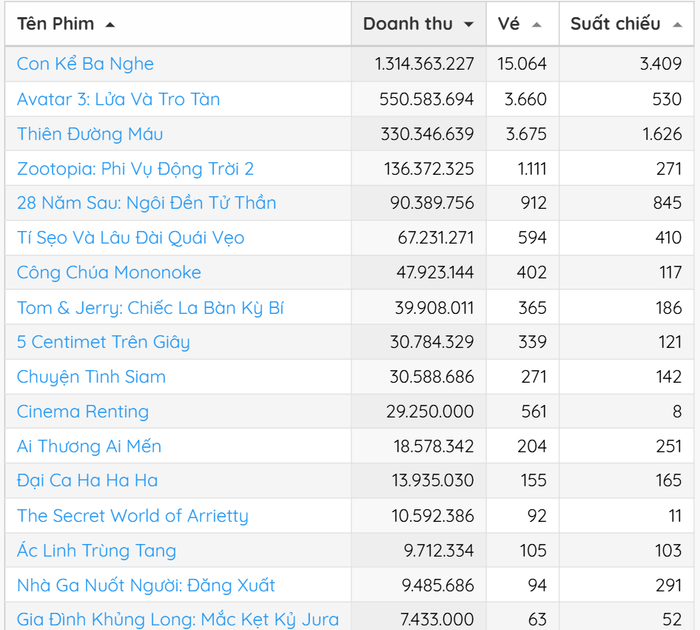Viewport: 700px width, 630px height.
Task: Click the sort arrow beside Tên Phim
Action: (x=110, y=24)
